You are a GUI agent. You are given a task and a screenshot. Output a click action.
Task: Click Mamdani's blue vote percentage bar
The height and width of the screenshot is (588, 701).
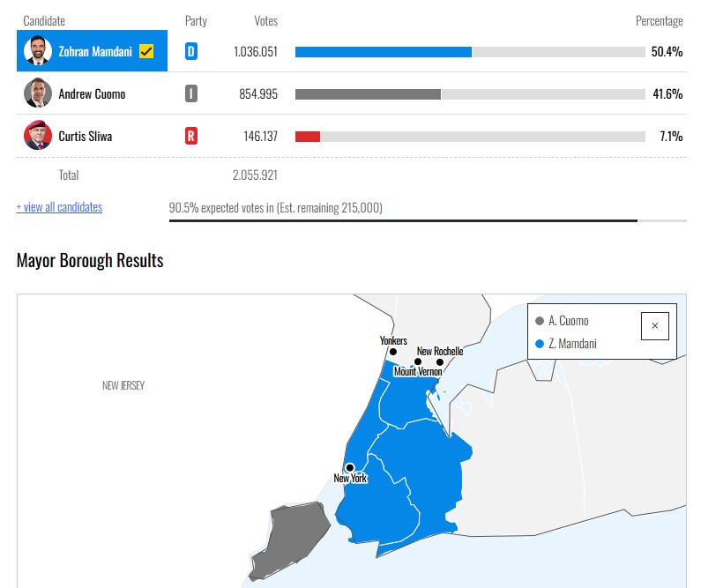tap(384, 52)
